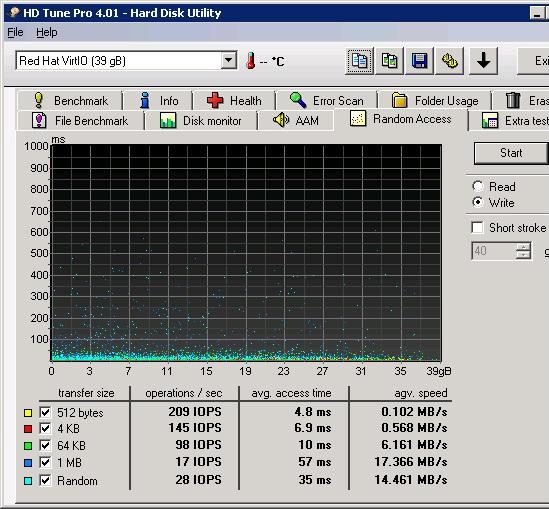
Task: Click the Random Access scatter icon
Action: tap(358, 119)
